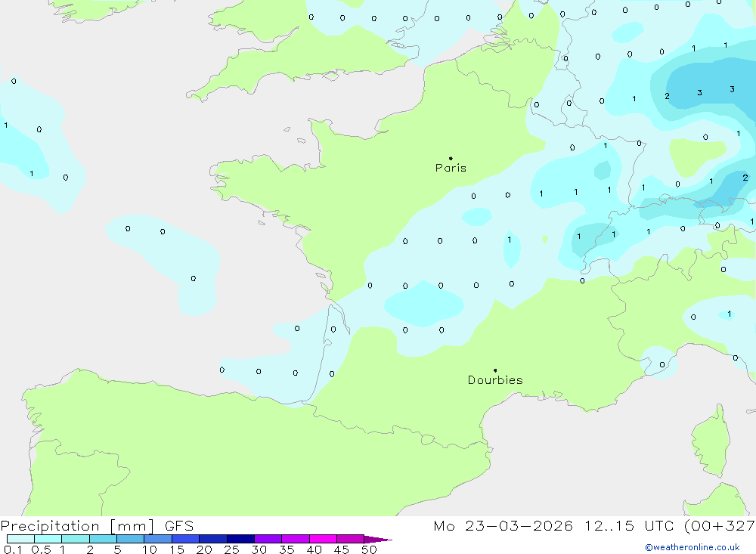Viewport: 756px width, 554px height.
Task: Click the Paris city label
Action: tap(451, 168)
